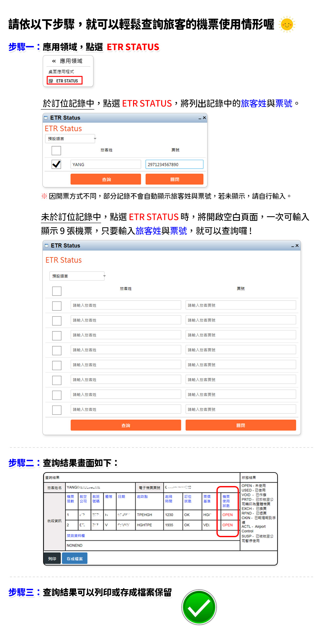Check the first empty passenger row checkbox
325x644 pixels.
pyautogui.click(x=57, y=306)
